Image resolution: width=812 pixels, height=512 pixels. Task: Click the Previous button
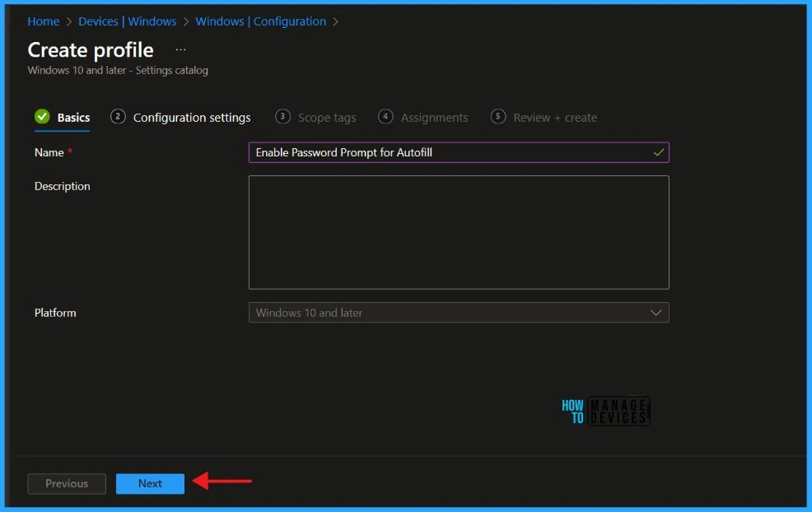[67, 483]
